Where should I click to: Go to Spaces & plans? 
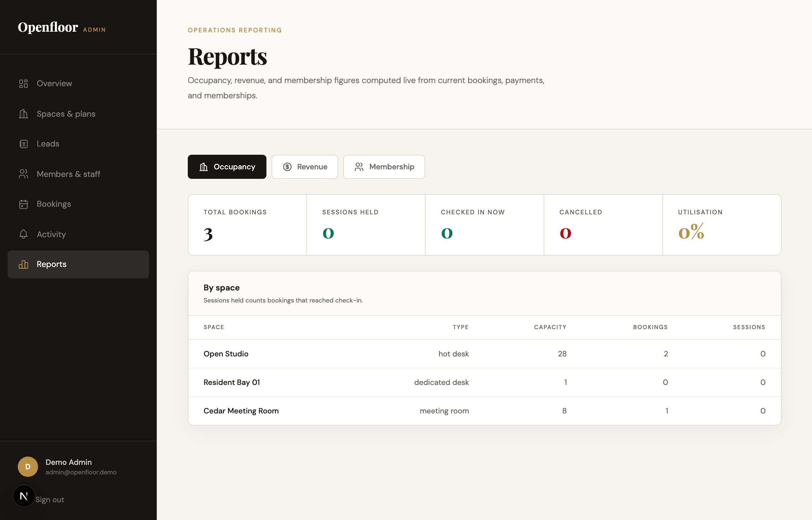tap(78, 114)
